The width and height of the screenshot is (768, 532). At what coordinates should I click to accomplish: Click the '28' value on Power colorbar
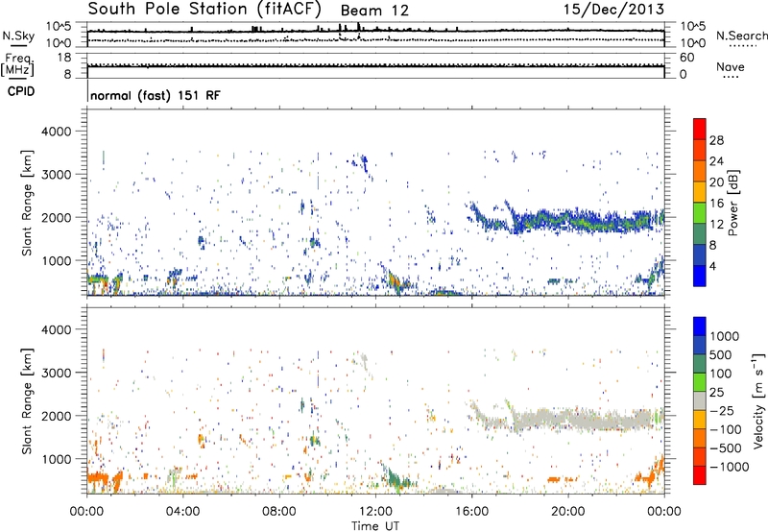pyautogui.click(x=716, y=140)
